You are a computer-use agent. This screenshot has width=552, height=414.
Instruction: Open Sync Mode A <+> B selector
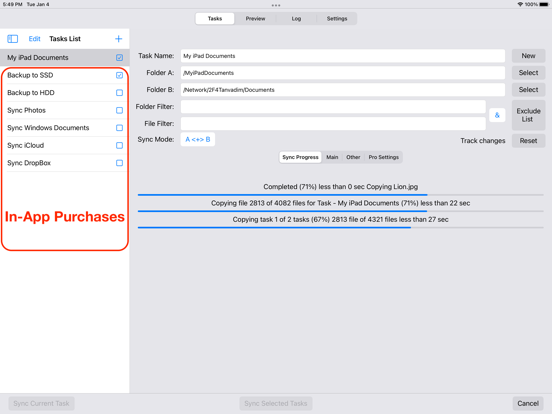click(198, 139)
